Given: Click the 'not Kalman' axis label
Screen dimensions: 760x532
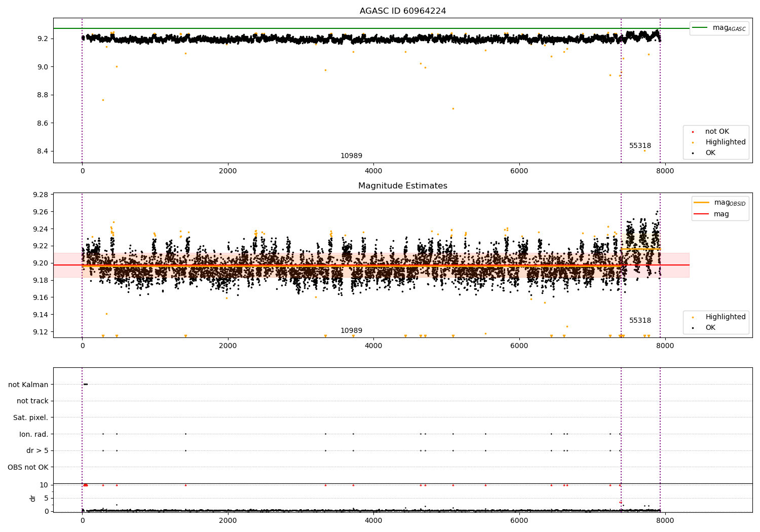Looking at the screenshot, I should pos(28,385).
